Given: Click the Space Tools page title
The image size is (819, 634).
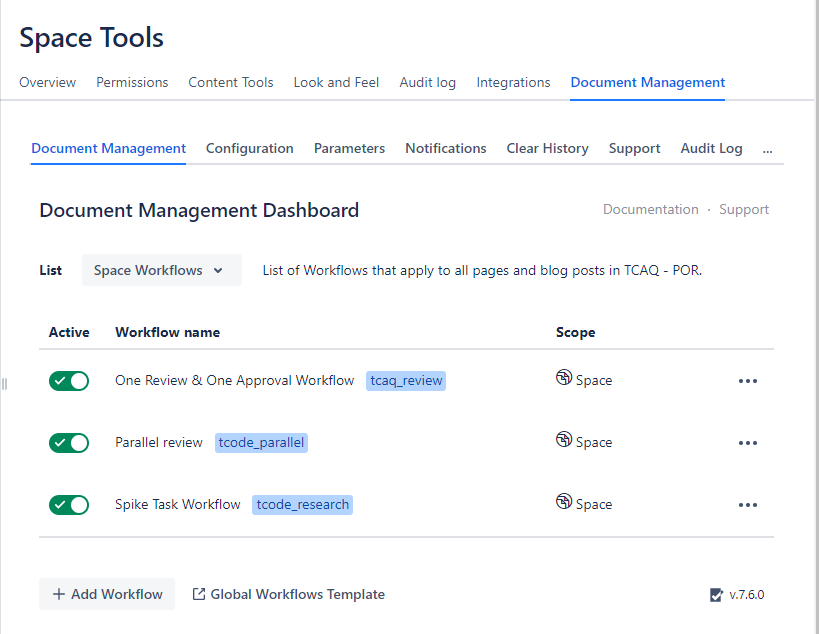Looking at the screenshot, I should (91, 38).
